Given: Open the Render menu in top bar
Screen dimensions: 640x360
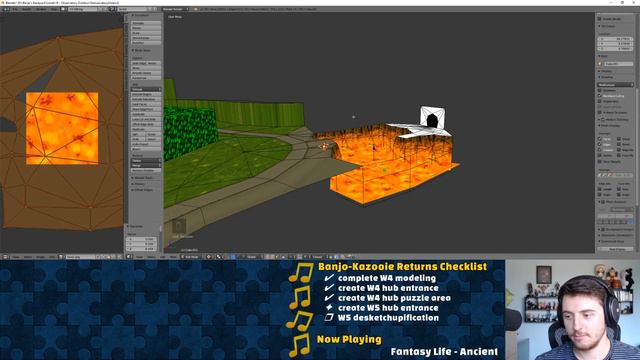Looking at the screenshot, I should [x=27, y=9].
